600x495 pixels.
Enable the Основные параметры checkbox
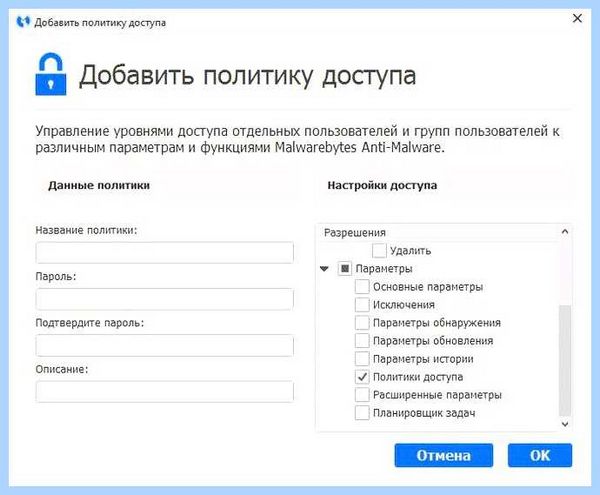tap(362, 287)
